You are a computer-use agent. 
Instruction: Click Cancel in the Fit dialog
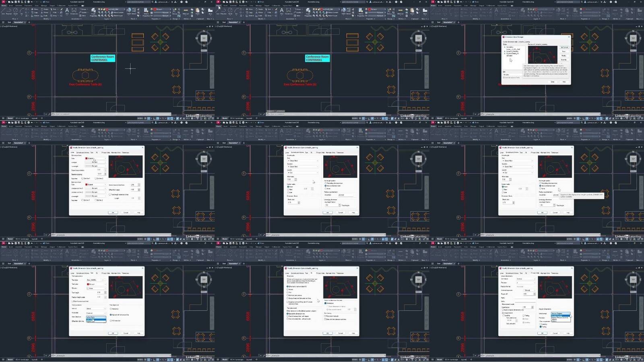pyautogui.click(x=341, y=333)
